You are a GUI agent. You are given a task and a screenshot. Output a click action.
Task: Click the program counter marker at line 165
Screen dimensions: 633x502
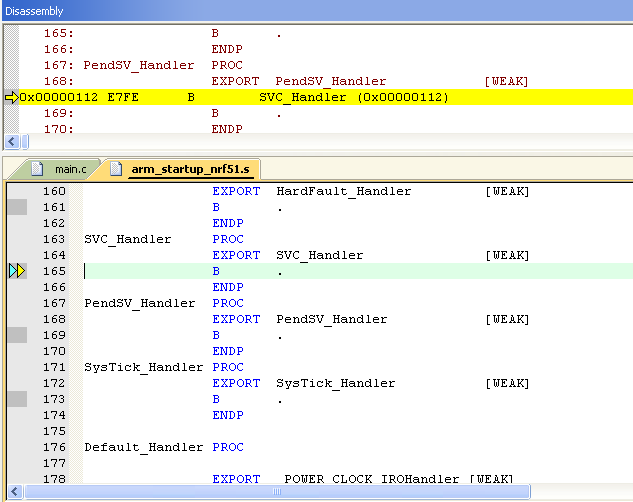pos(17,271)
